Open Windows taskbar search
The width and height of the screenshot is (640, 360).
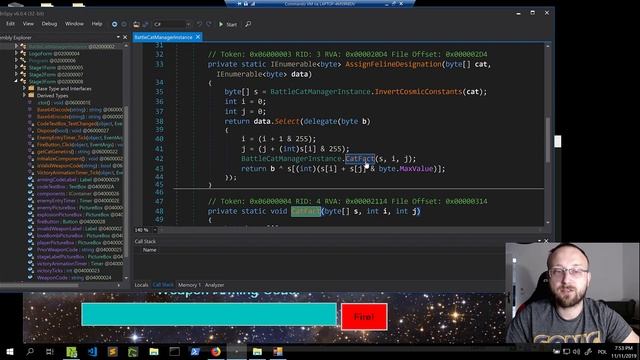tap(30, 351)
